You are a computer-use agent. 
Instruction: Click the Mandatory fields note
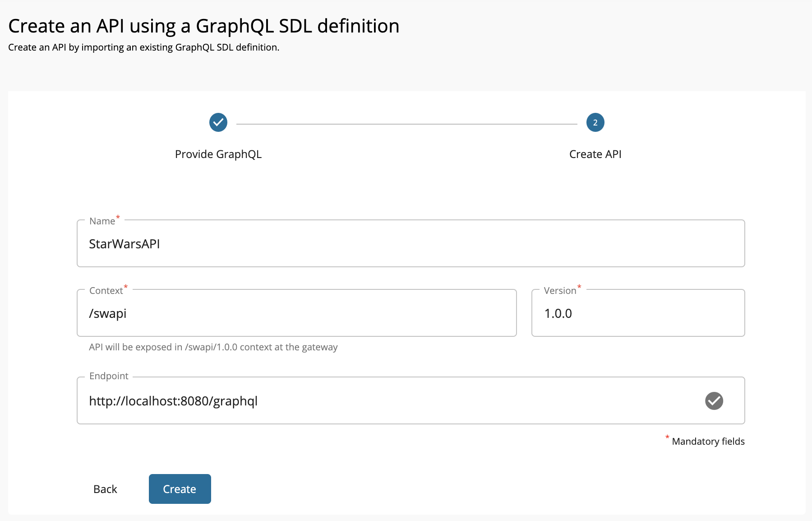point(708,442)
